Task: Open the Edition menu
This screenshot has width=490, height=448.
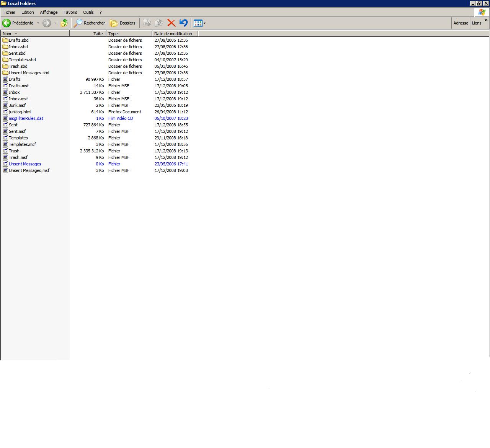Action: 28,12
